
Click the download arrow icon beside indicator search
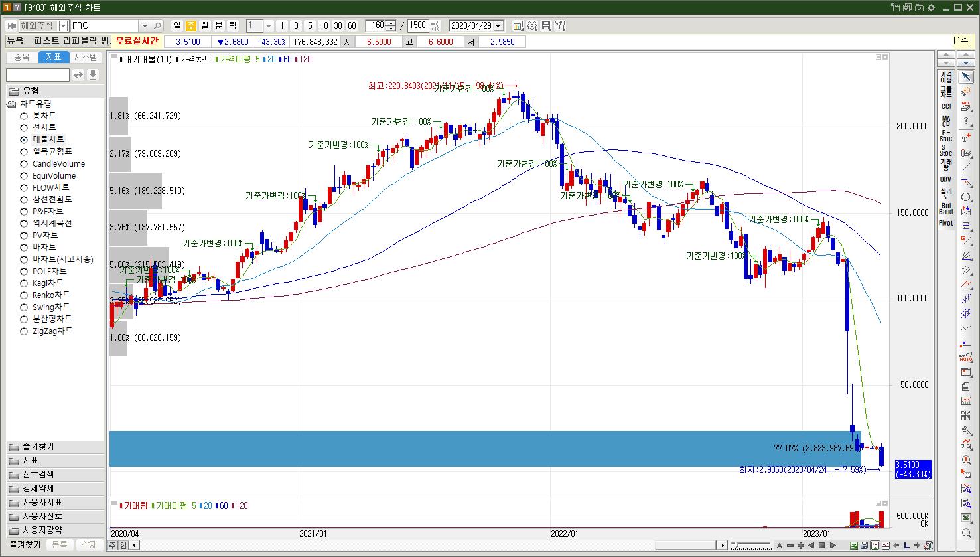click(93, 75)
